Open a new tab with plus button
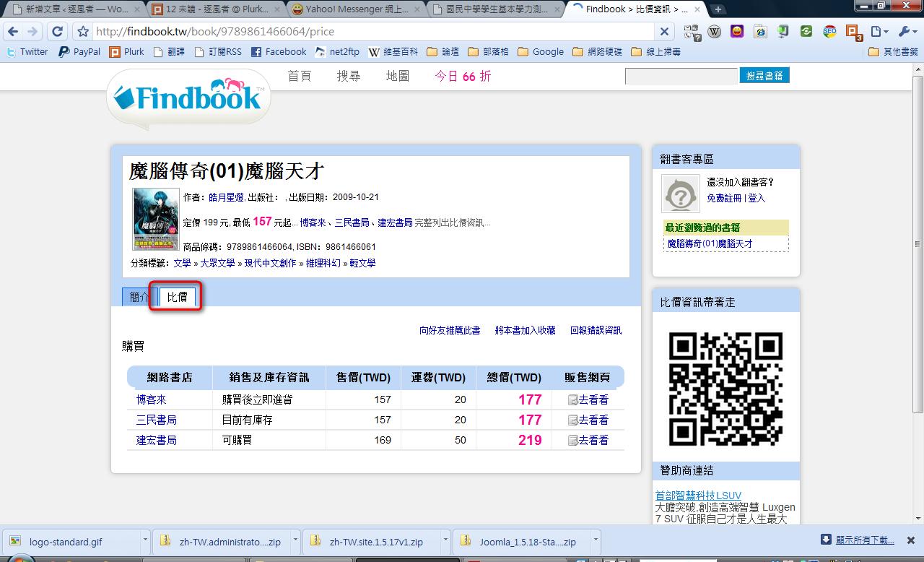The width and height of the screenshot is (924, 562). click(x=718, y=9)
